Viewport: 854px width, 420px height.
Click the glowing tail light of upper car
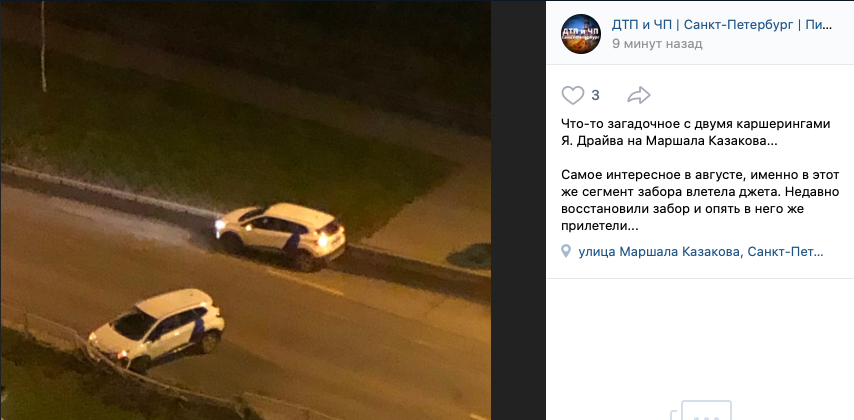tap(321, 239)
